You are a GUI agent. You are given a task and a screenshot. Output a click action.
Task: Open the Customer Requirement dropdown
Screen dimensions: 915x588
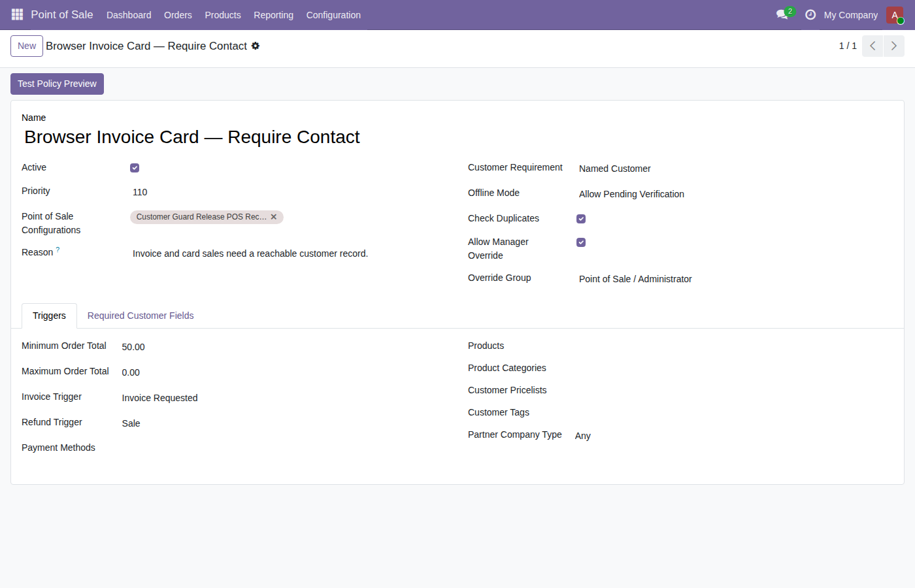coord(735,169)
